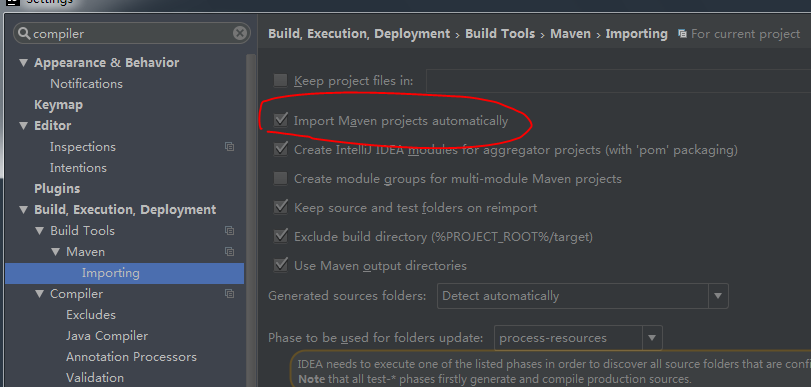This screenshot has height=387, width=811.
Task: Collapse the Appearance & Behavior section
Action: click(x=23, y=63)
